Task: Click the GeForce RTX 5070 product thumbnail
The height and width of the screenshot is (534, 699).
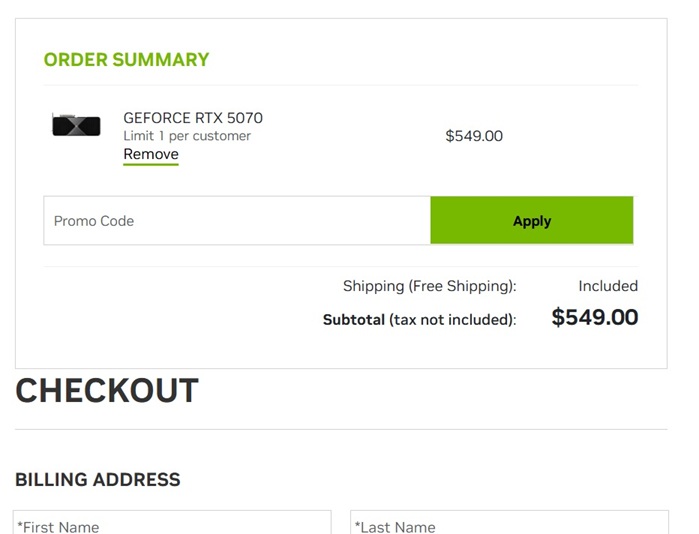Action: (x=76, y=126)
